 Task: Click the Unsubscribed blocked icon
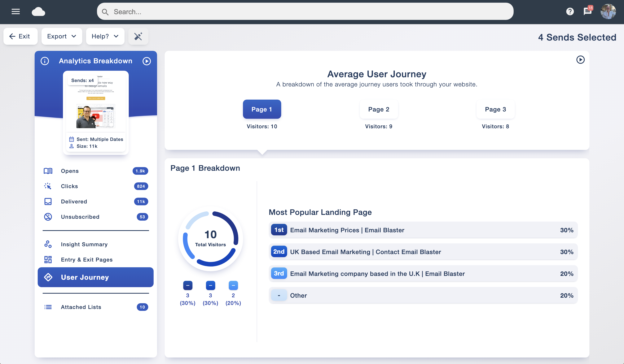point(48,217)
